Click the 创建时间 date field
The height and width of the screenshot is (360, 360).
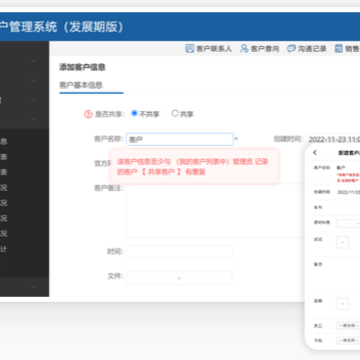[x=333, y=139]
